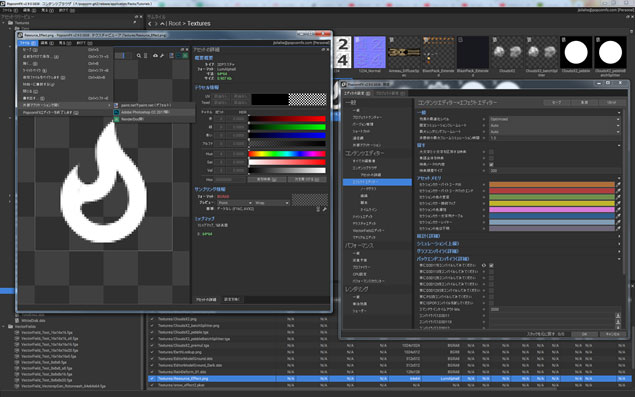Tick the second backend compile checkbox
Viewport: 635px width, 397px height.
coord(491,272)
